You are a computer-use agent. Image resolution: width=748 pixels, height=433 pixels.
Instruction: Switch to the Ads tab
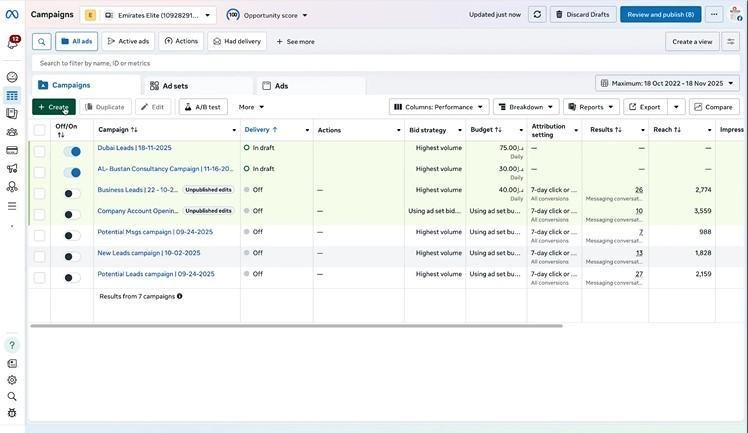(x=311, y=86)
